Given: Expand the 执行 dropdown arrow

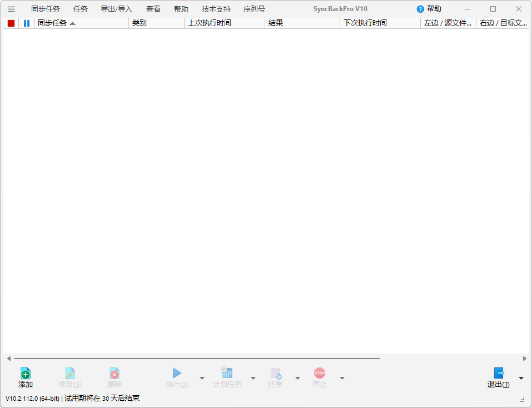Looking at the screenshot, I should coord(202,378).
